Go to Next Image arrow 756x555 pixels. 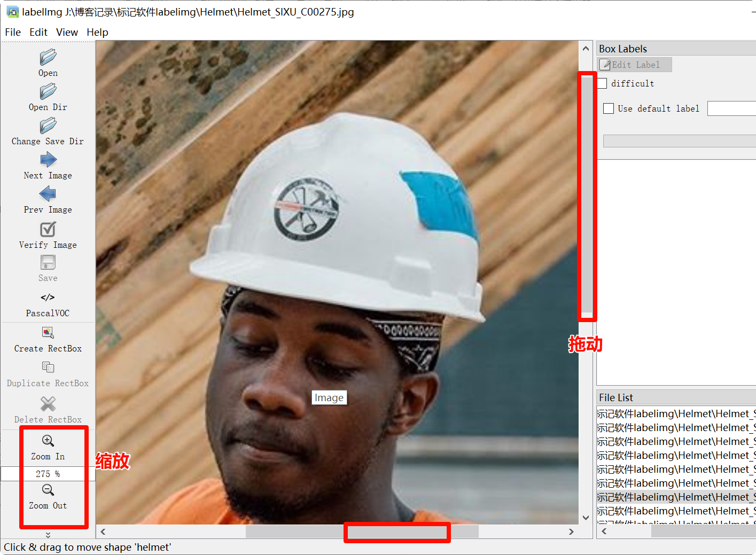tap(48, 160)
